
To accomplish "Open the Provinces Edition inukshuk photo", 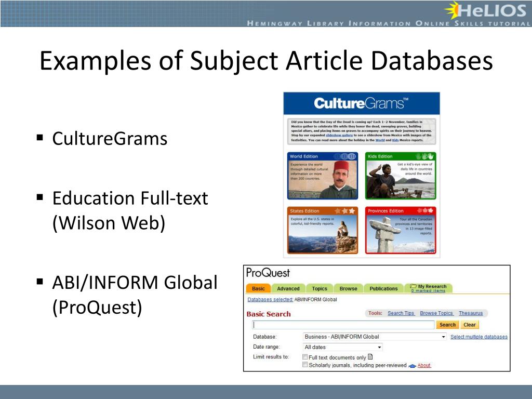I will pos(401,234).
